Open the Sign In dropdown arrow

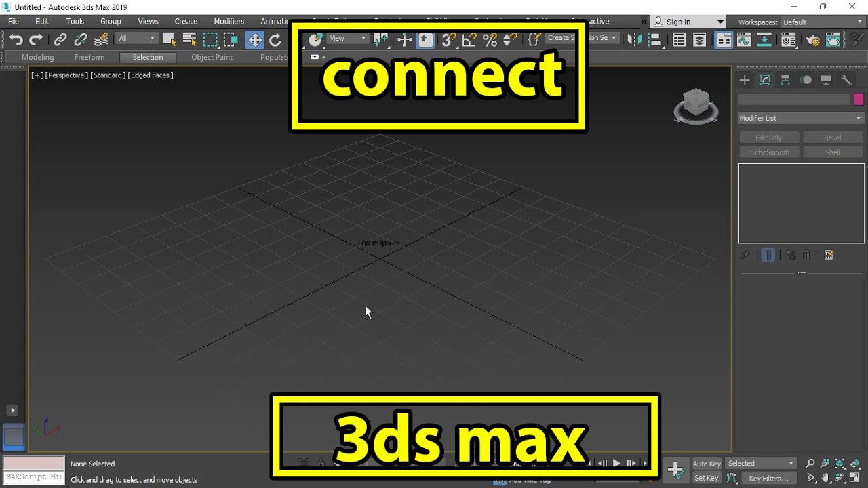[x=720, y=22]
